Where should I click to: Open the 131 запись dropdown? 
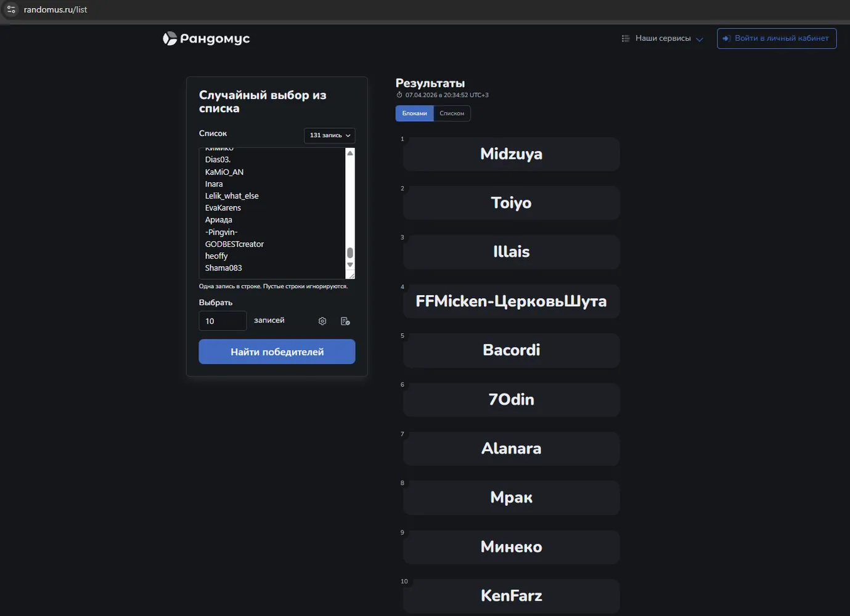330,136
